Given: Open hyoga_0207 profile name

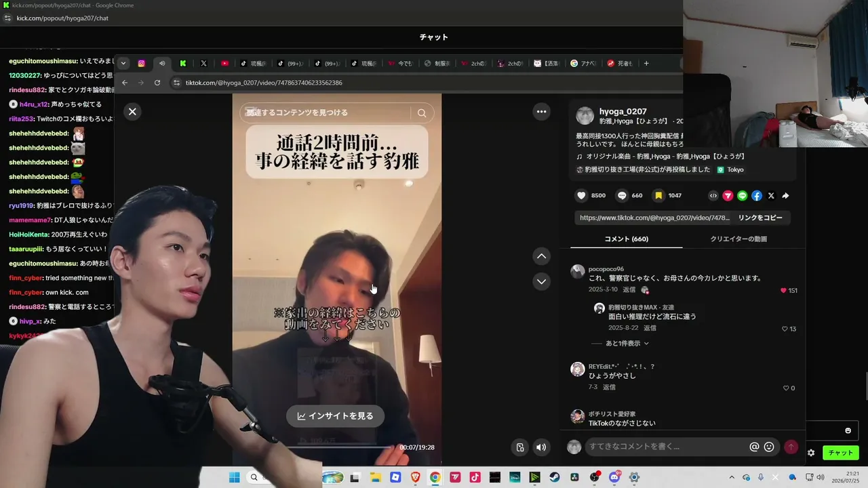Looking at the screenshot, I should point(623,111).
